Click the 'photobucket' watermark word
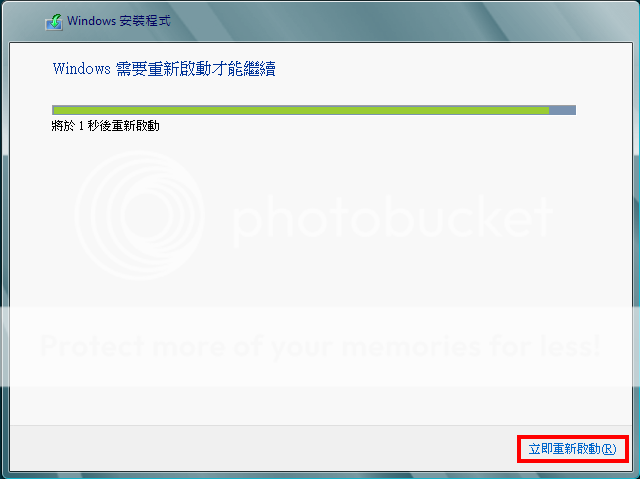 (x=392, y=218)
